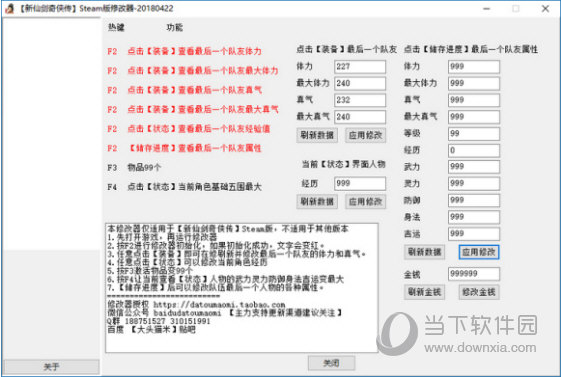Click 应用修改 under the 经历 999 field

click(x=366, y=202)
